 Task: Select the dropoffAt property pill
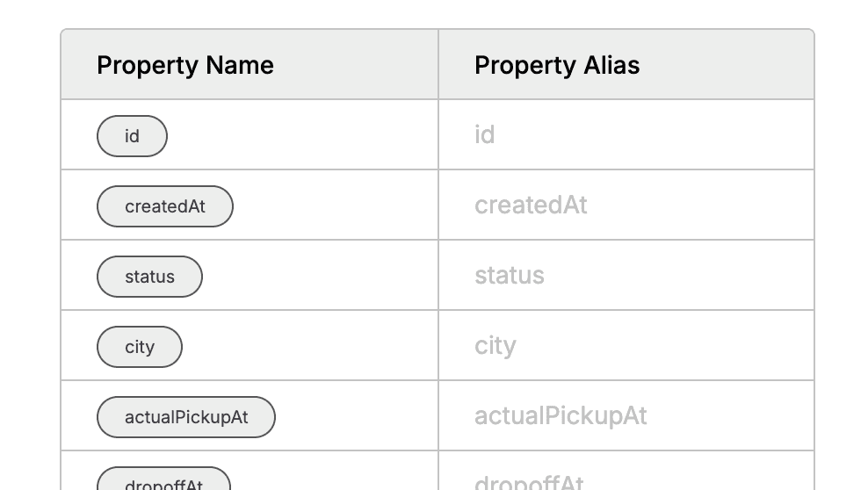[x=164, y=479]
